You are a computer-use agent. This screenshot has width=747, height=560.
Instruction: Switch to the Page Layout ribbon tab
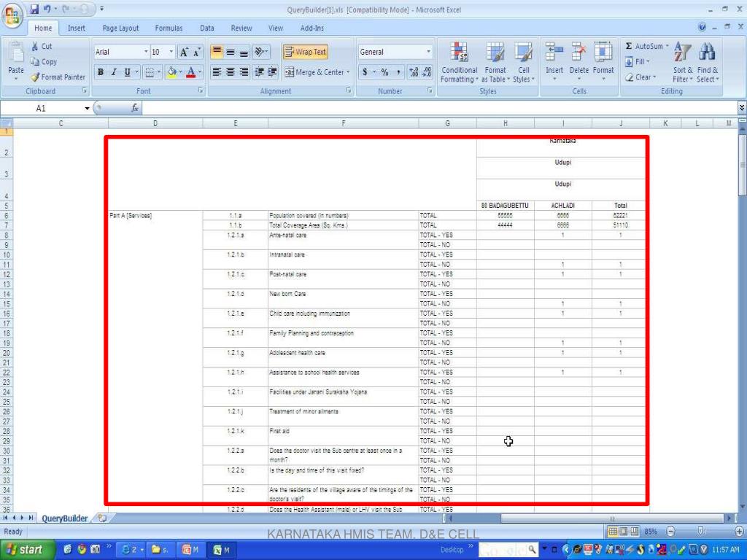point(120,28)
